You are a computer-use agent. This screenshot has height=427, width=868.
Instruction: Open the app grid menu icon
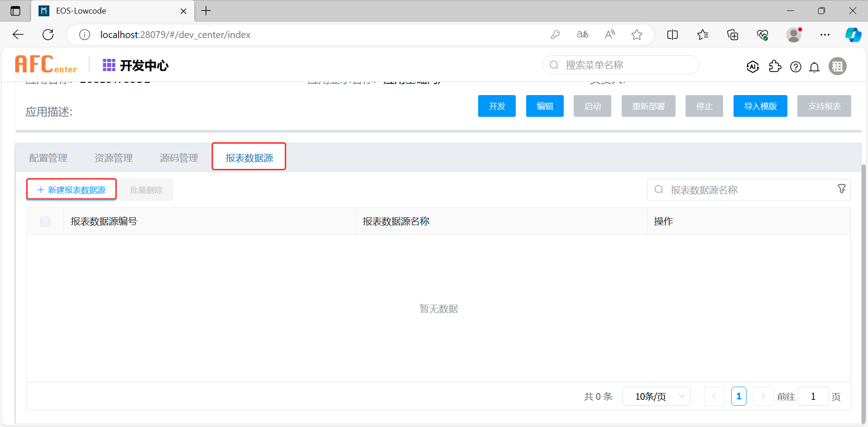coord(109,65)
